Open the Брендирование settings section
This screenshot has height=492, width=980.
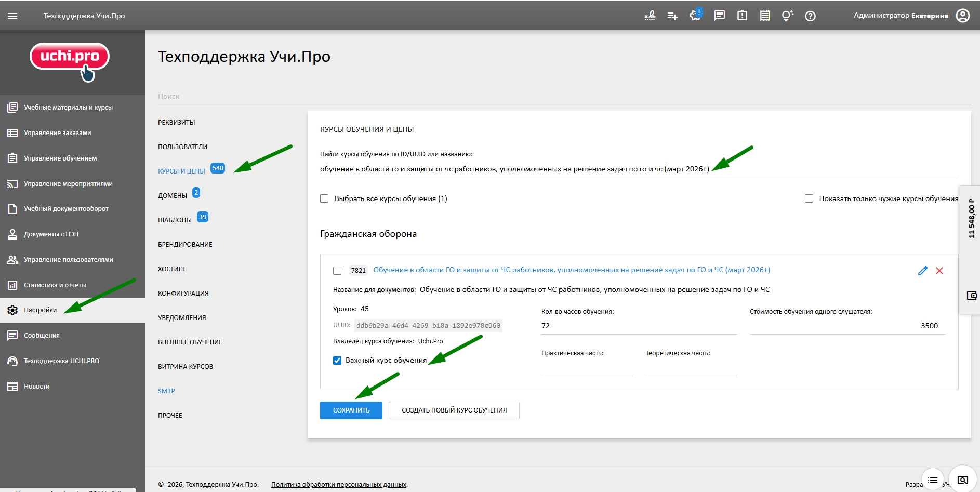(185, 245)
